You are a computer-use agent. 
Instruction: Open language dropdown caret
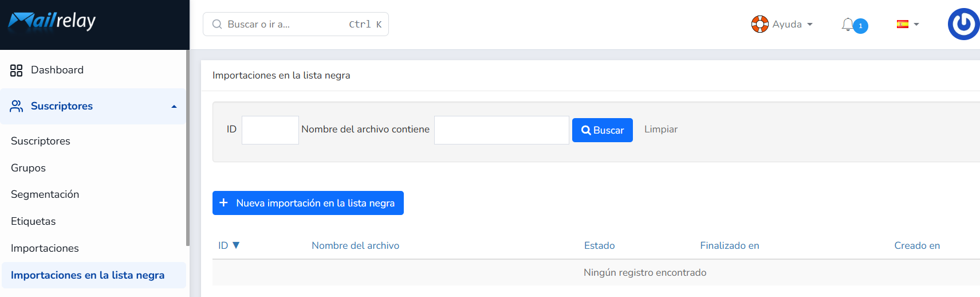click(x=916, y=25)
